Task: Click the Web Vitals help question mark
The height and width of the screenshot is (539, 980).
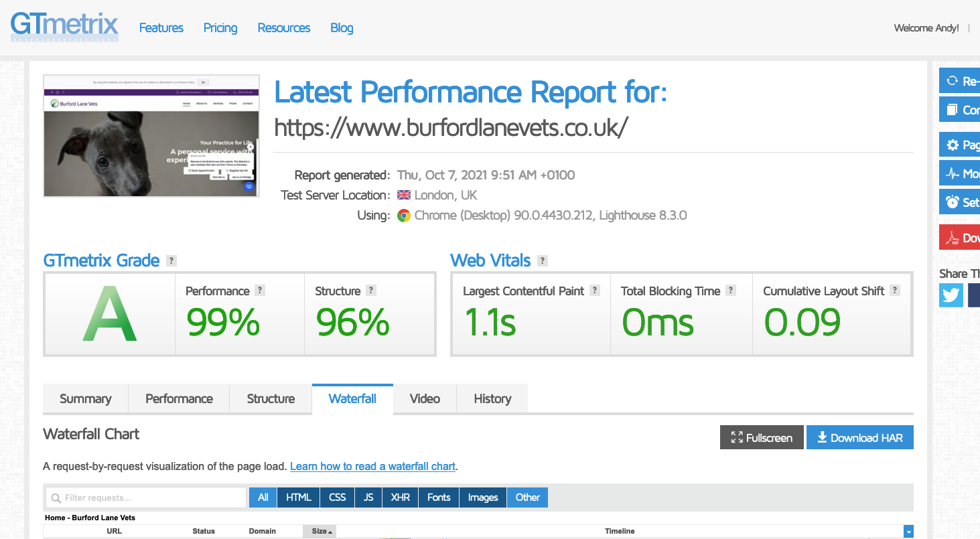Action: coord(543,261)
